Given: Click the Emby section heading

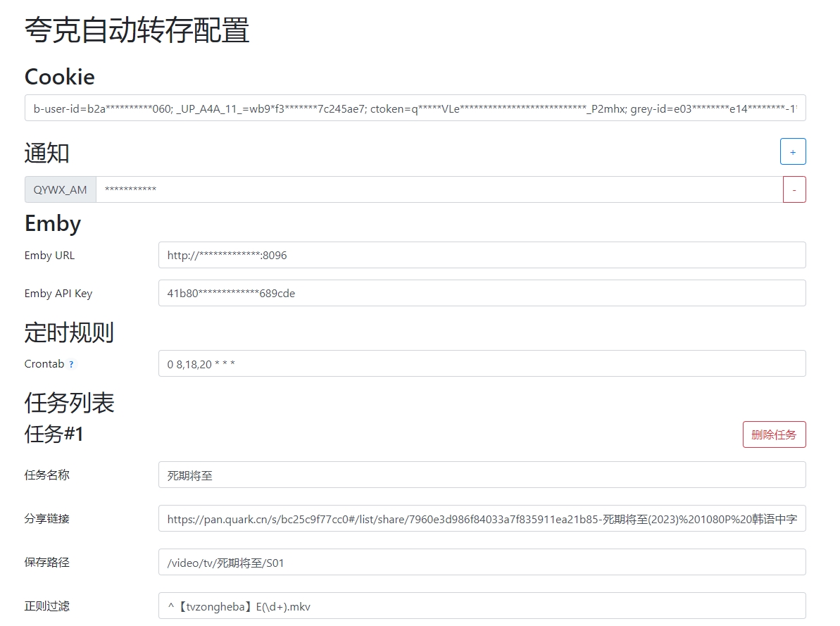Looking at the screenshot, I should [x=51, y=223].
